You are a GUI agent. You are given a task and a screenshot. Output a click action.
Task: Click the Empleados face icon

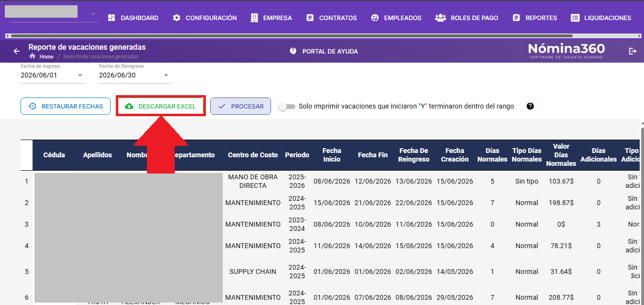[x=375, y=18]
